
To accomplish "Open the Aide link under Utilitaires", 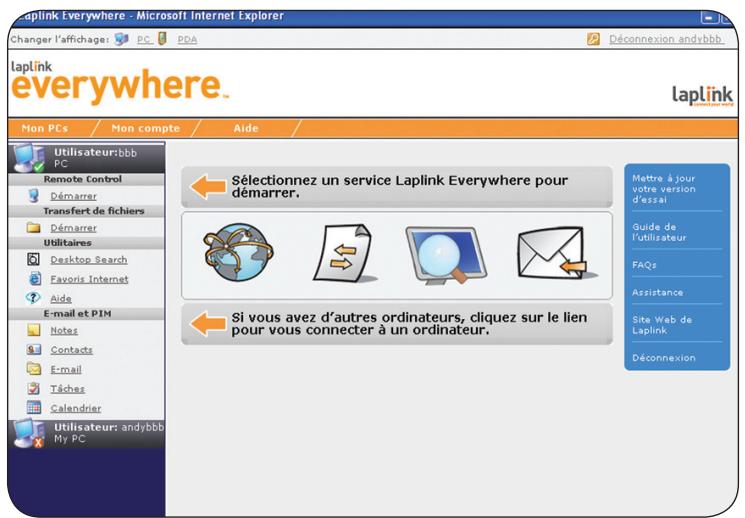I will (61, 298).
